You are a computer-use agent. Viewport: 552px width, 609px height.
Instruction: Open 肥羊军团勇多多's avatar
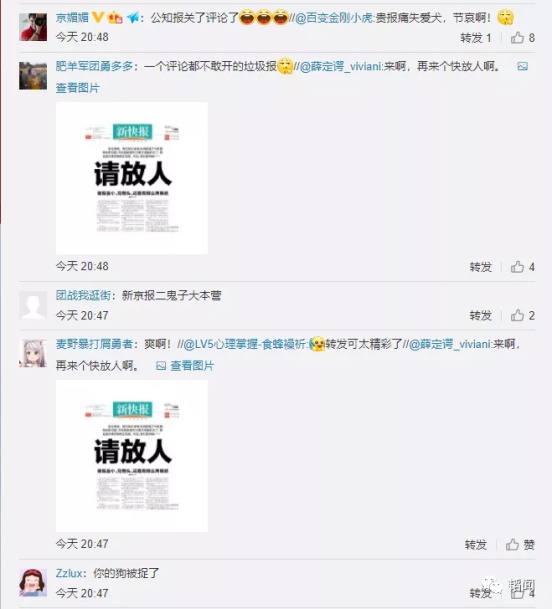point(33,76)
